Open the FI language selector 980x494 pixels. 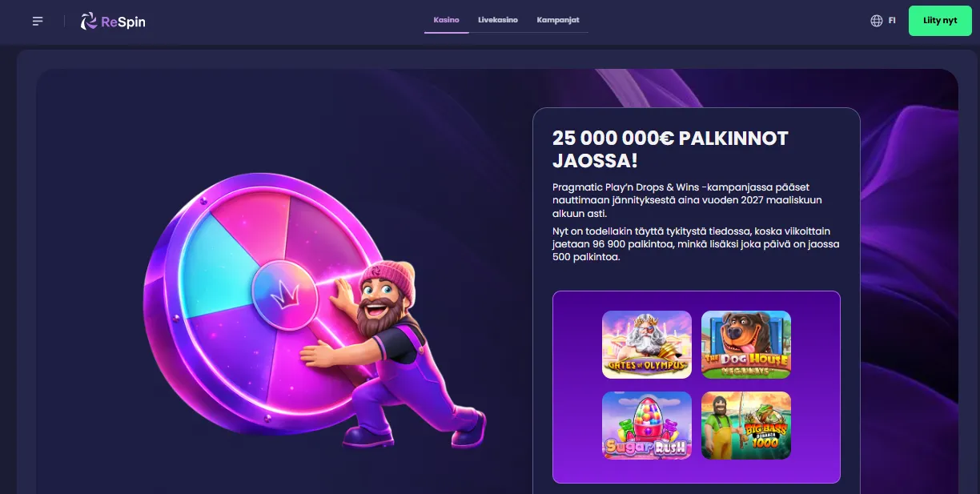point(892,21)
